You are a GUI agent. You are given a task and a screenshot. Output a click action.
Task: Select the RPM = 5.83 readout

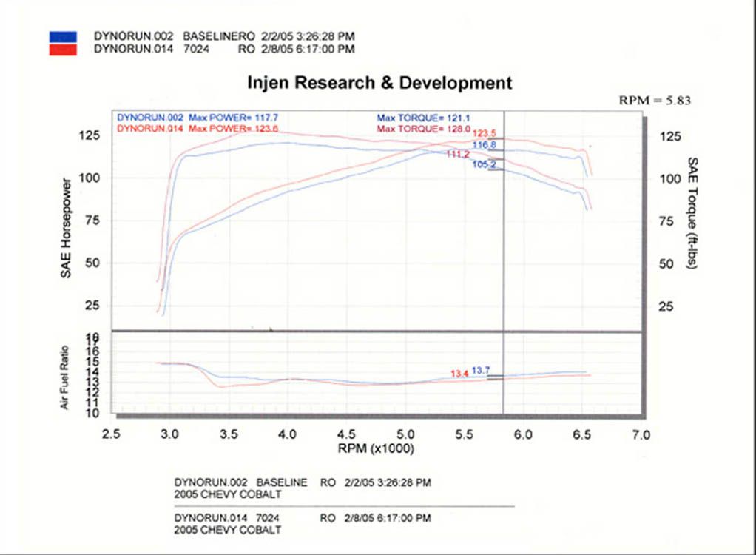tap(655, 101)
